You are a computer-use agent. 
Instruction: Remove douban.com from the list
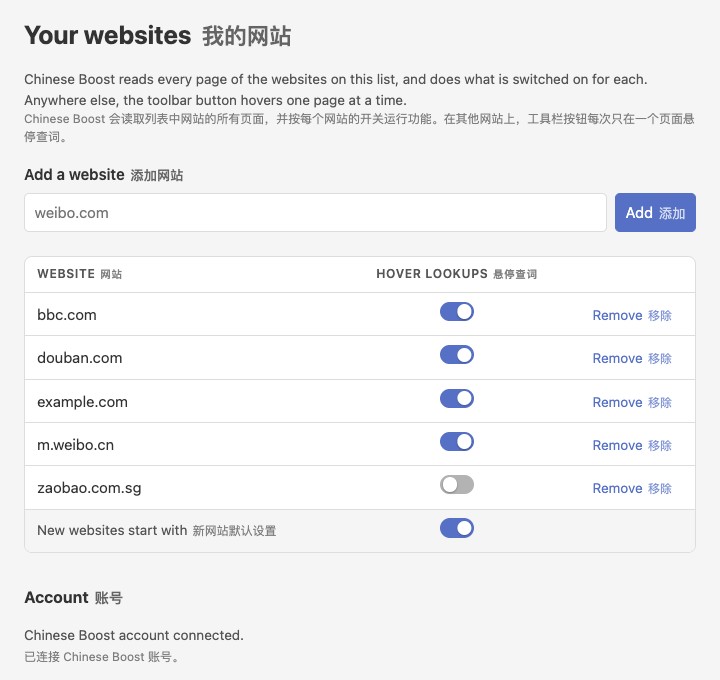pyautogui.click(x=632, y=358)
